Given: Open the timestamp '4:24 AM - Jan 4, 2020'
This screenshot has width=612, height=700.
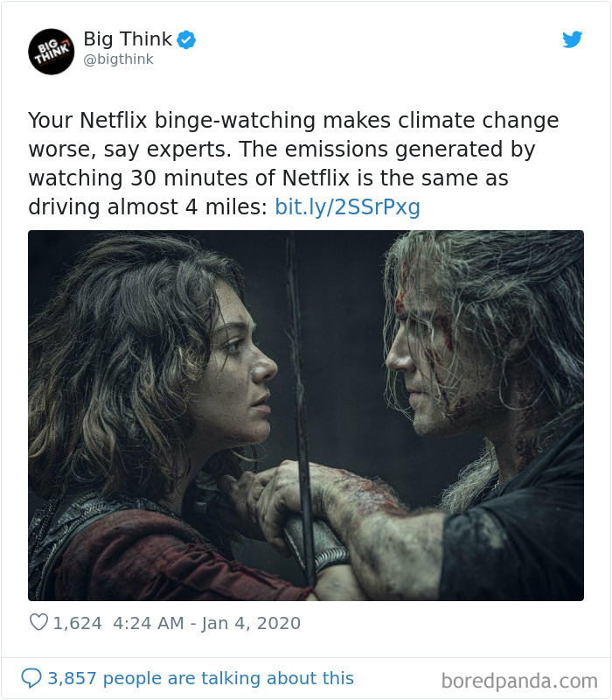Looking at the screenshot, I should (x=205, y=623).
